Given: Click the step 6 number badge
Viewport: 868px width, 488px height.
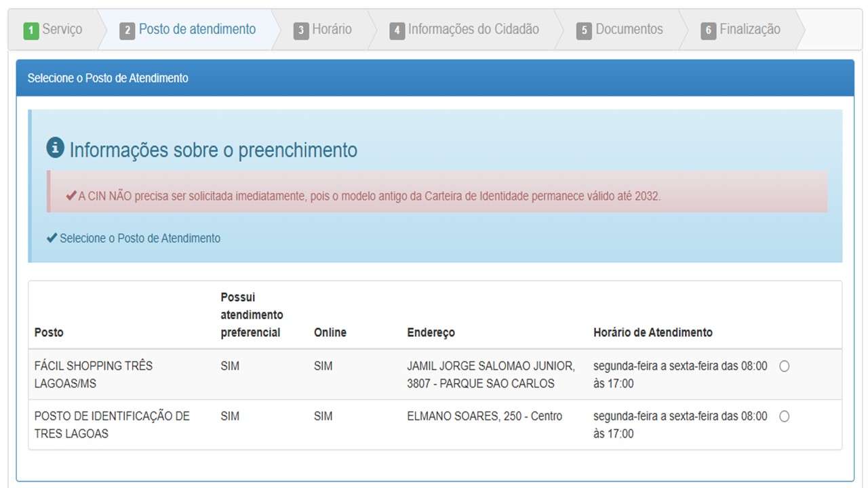Looking at the screenshot, I should pos(708,30).
